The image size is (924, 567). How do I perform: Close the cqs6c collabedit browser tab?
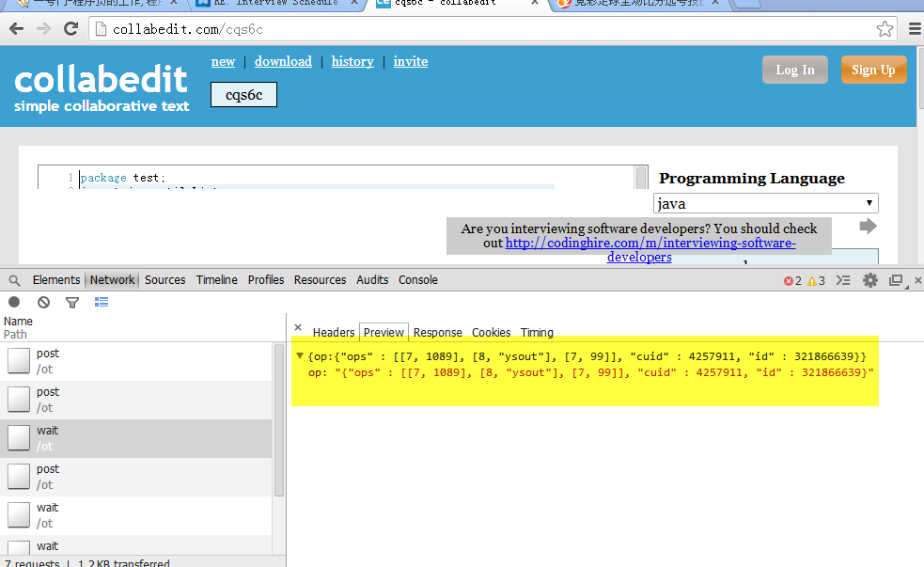pos(534,3)
